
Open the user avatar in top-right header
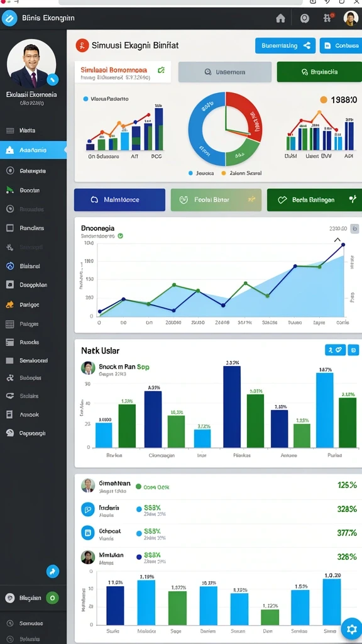(x=351, y=18)
